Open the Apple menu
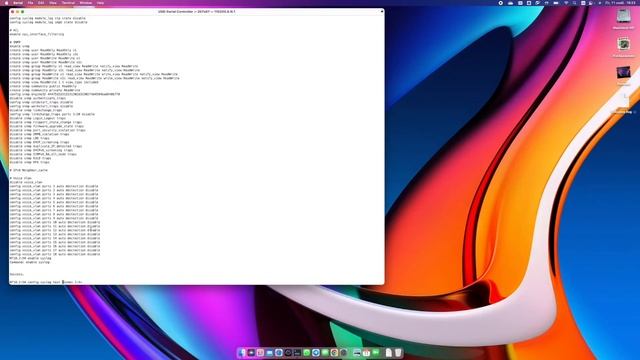Screen dimensions: 640x360 (x=6, y=3)
